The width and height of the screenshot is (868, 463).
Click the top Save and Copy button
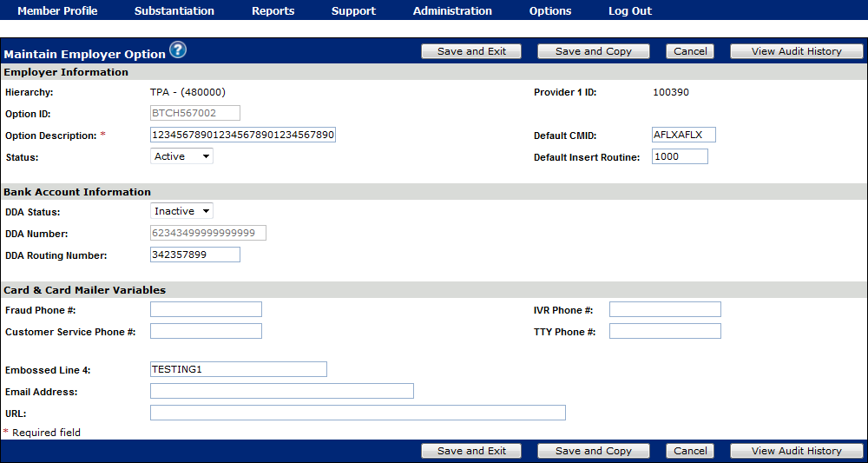(594, 51)
